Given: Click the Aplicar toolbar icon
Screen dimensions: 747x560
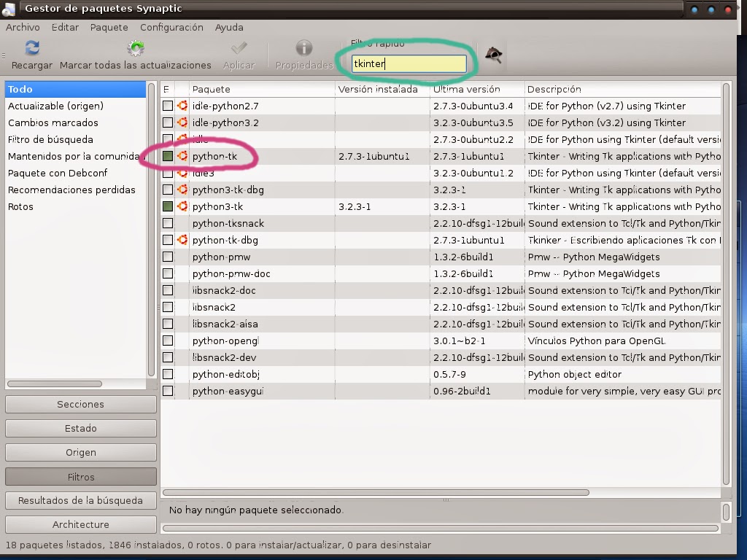Looking at the screenshot, I should [239, 48].
